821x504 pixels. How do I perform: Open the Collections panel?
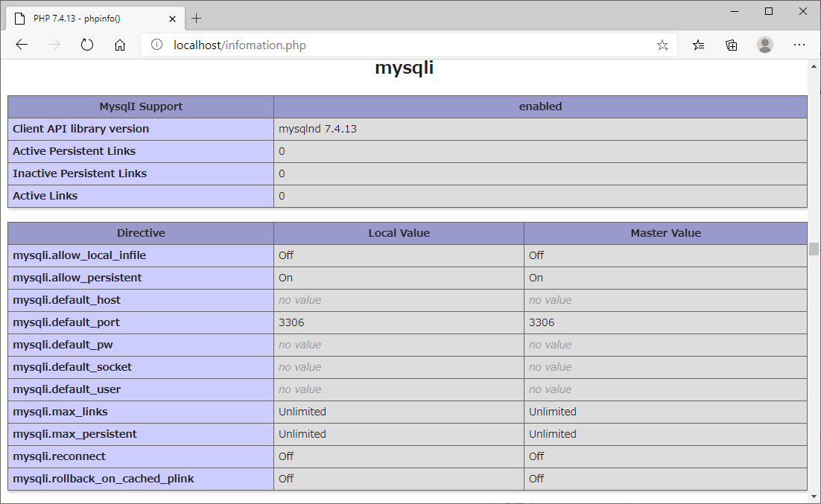click(732, 45)
